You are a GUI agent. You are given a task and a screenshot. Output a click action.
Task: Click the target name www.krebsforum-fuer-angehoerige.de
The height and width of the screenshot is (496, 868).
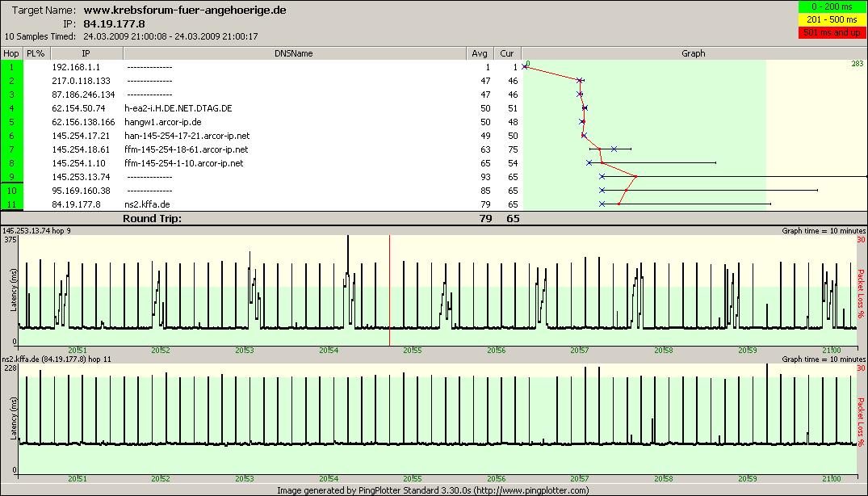[x=184, y=11]
